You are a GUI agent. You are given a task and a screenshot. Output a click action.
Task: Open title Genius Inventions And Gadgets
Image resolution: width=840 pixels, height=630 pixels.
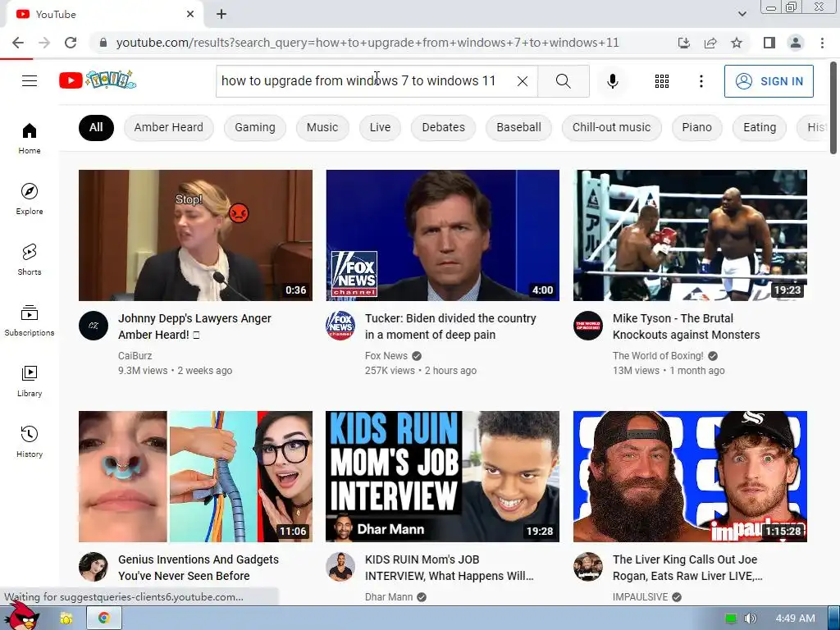click(x=199, y=568)
